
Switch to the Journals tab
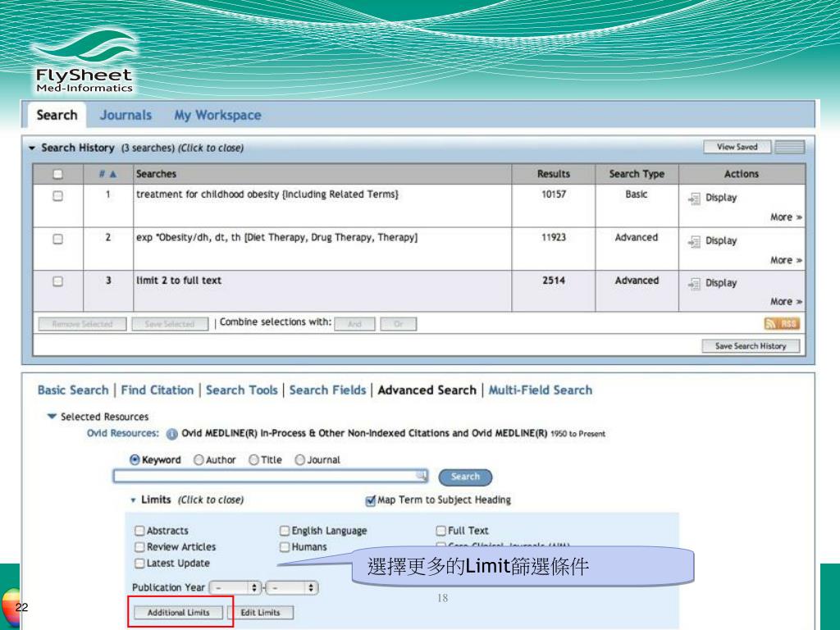click(x=126, y=115)
